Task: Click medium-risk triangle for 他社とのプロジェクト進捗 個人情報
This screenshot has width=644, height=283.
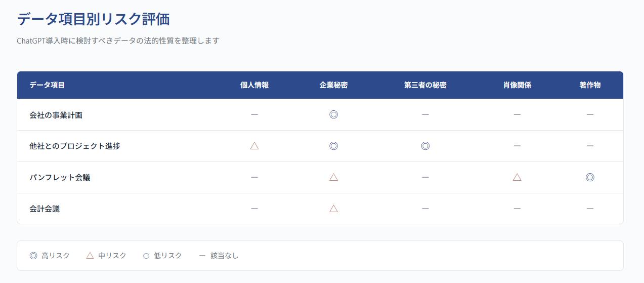Action: [254, 146]
